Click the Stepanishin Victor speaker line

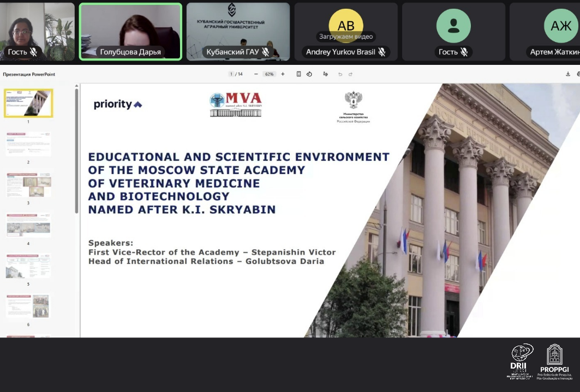click(212, 252)
